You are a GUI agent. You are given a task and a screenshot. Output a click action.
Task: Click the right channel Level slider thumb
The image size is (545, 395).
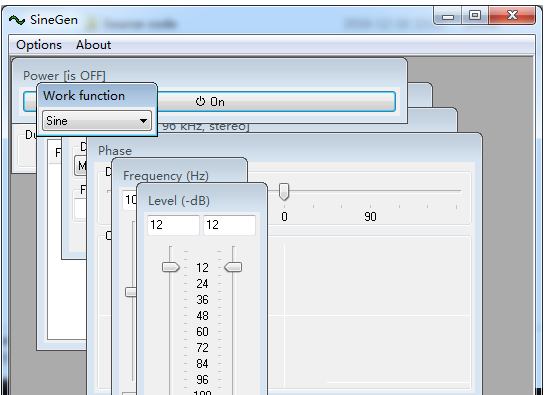pos(233,267)
